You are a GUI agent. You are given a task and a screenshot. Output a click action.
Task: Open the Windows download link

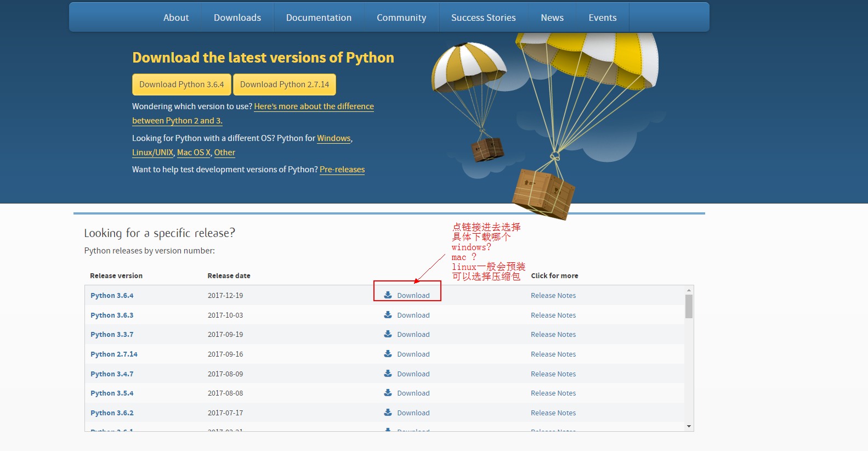point(333,138)
